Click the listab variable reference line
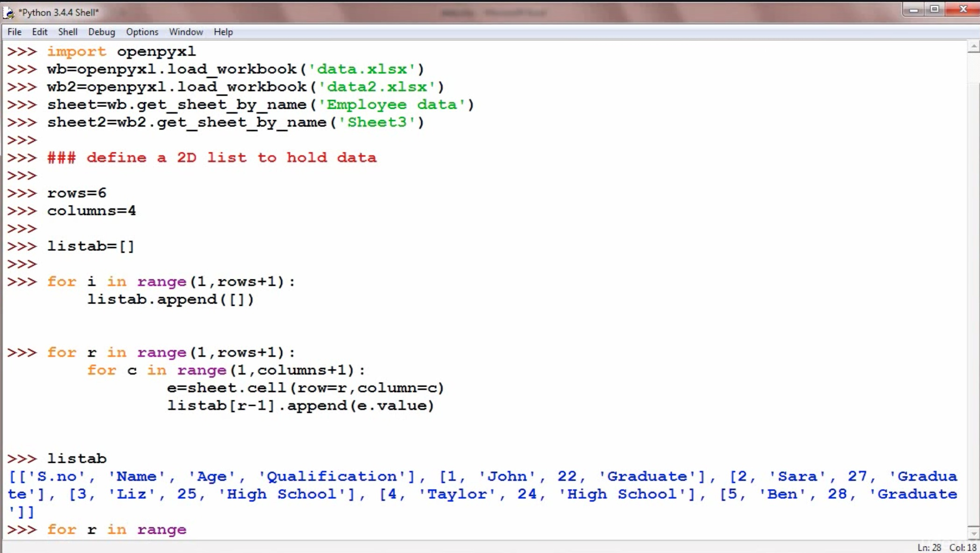This screenshot has width=980, height=553. (76, 458)
